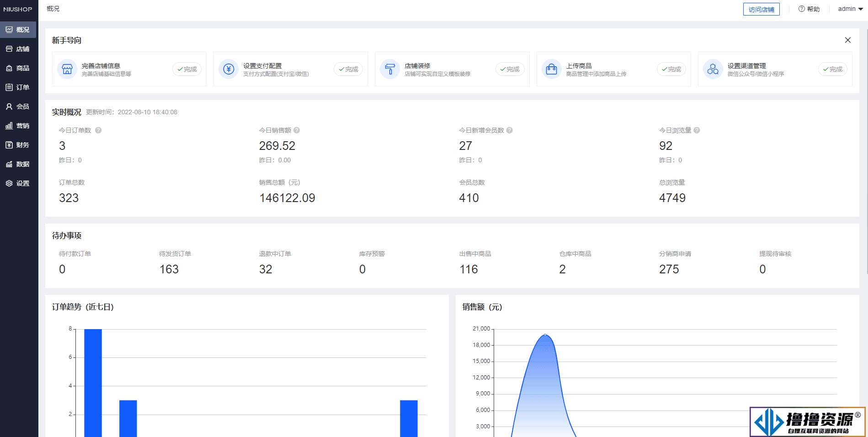Click the 分销商申请 count 275
The height and width of the screenshot is (437, 868).
669,269
